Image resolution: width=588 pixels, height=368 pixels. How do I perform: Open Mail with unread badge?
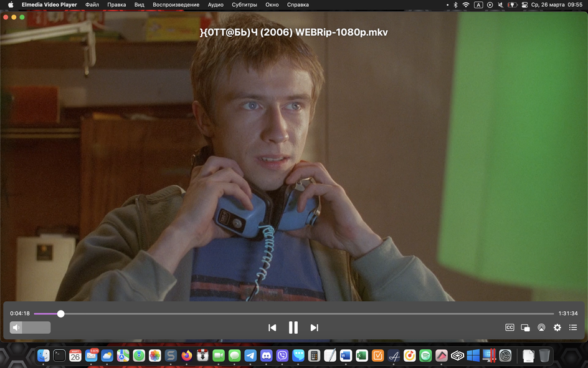point(91,356)
